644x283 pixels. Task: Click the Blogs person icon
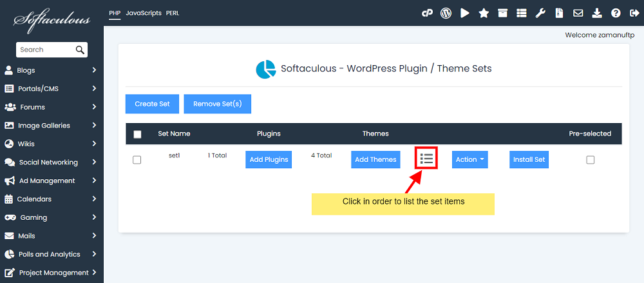click(8, 70)
